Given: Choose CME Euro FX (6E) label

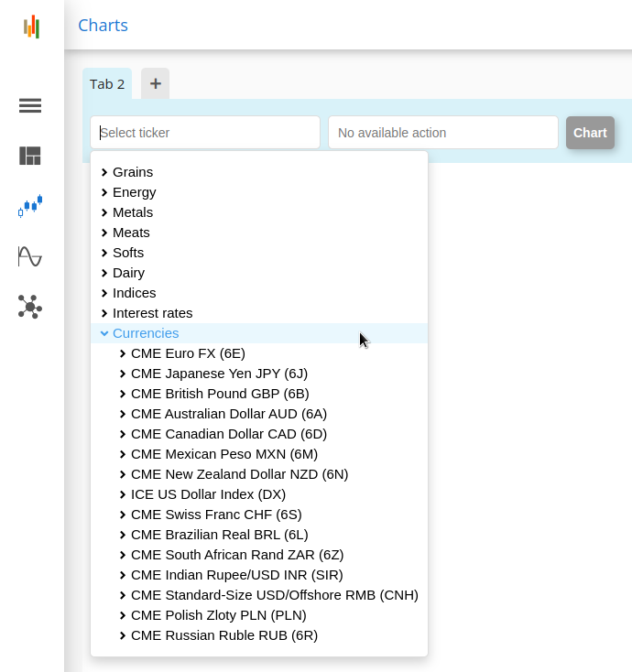Looking at the screenshot, I should 189,353.
